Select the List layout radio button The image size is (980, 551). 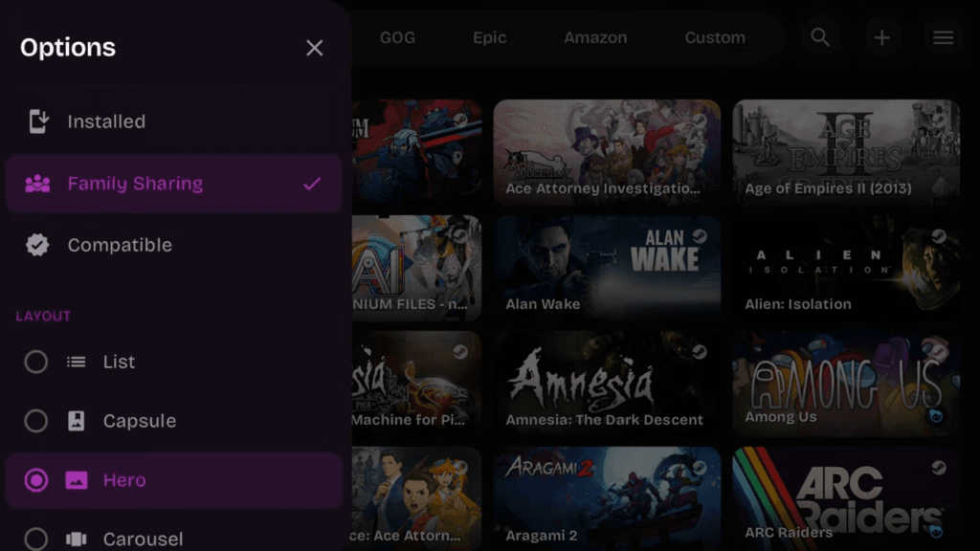(35, 362)
